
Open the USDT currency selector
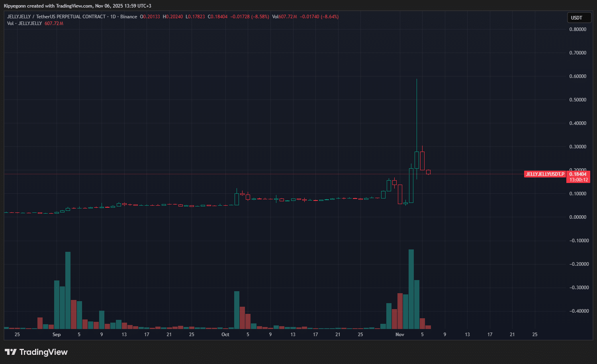tap(579, 18)
